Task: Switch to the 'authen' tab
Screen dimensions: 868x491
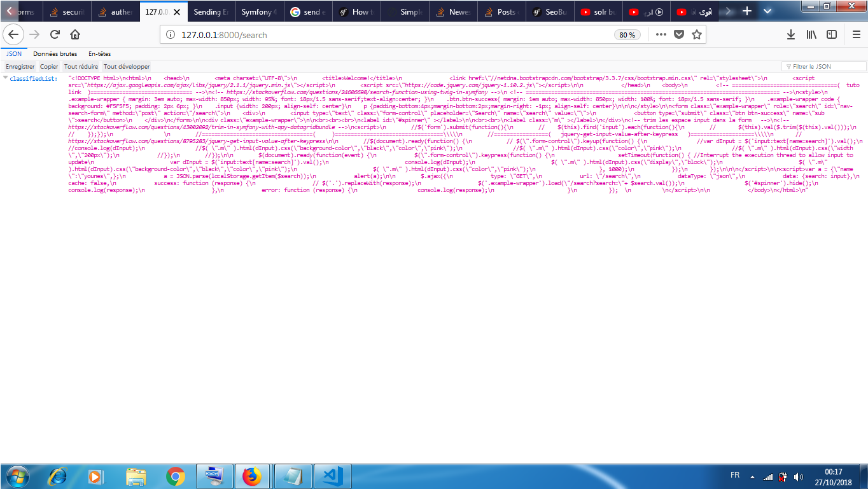Action: (116, 12)
